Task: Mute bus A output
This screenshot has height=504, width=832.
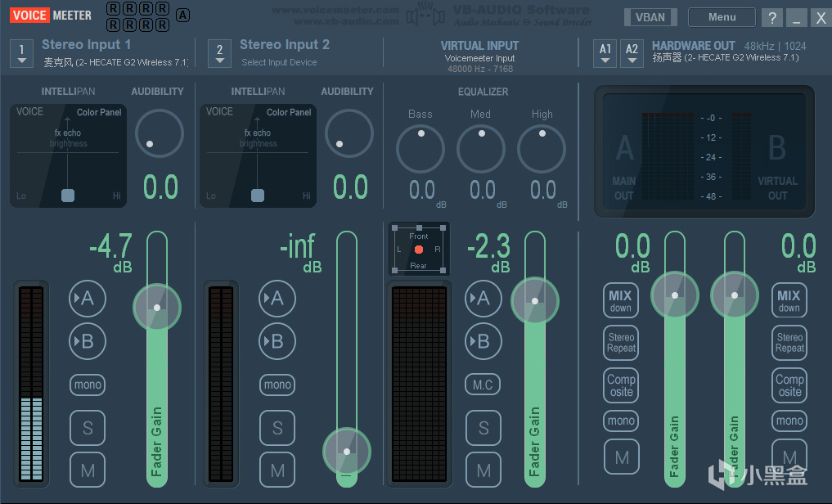Action: [622, 457]
